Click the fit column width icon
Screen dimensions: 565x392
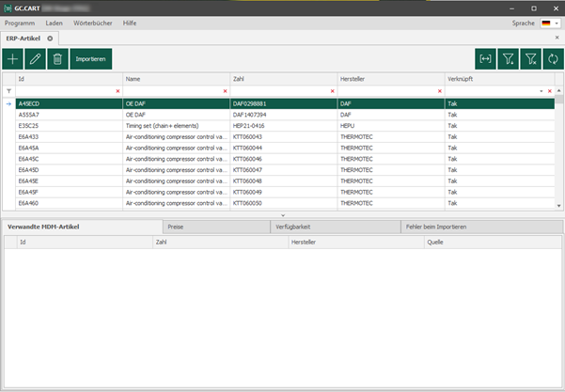coord(485,58)
